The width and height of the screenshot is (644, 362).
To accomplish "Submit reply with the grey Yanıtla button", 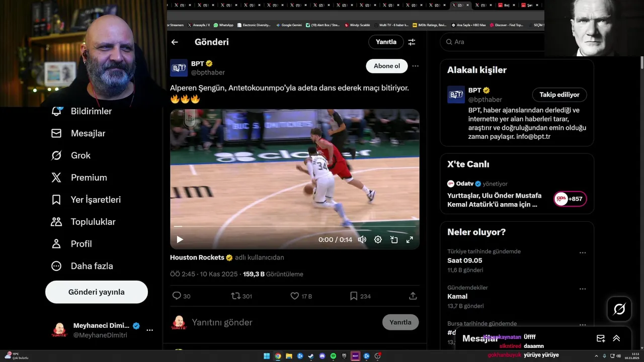I will point(400,322).
